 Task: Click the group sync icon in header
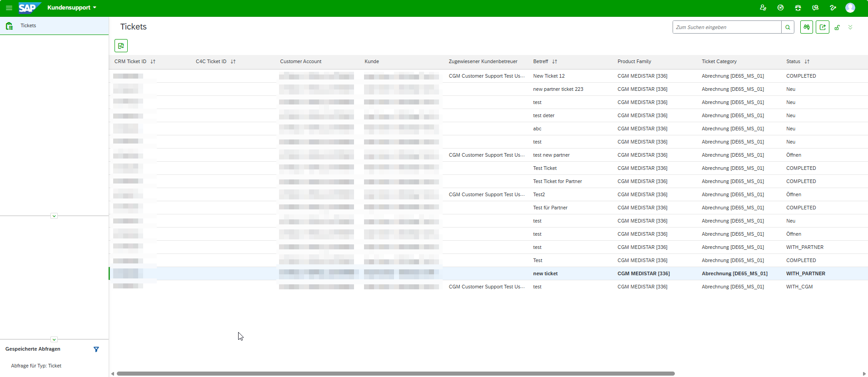tap(798, 8)
